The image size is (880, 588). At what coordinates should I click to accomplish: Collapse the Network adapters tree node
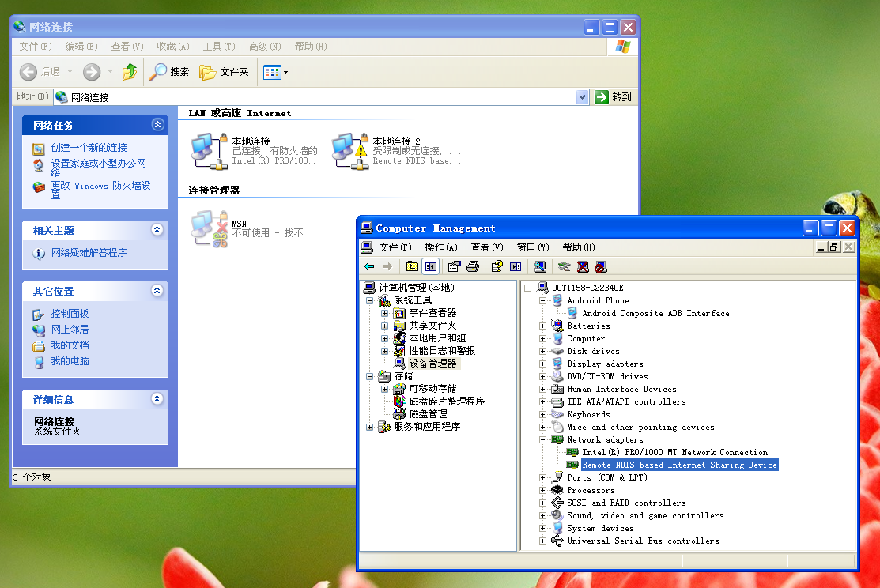(542, 439)
